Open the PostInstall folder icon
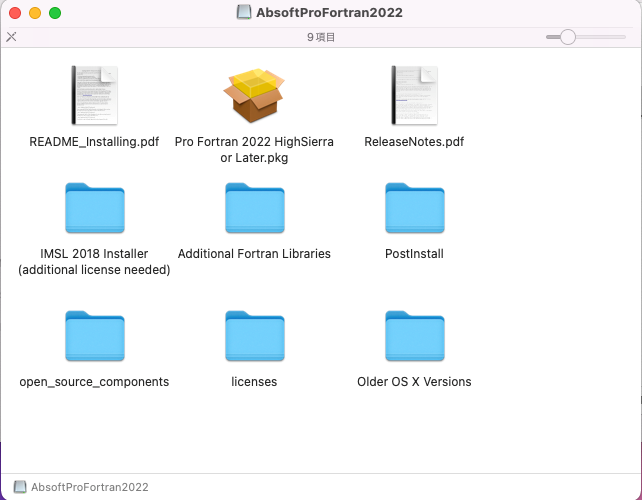The width and height of the screenshot is (642, 500). pyautogui.click(x=415, y=208)
